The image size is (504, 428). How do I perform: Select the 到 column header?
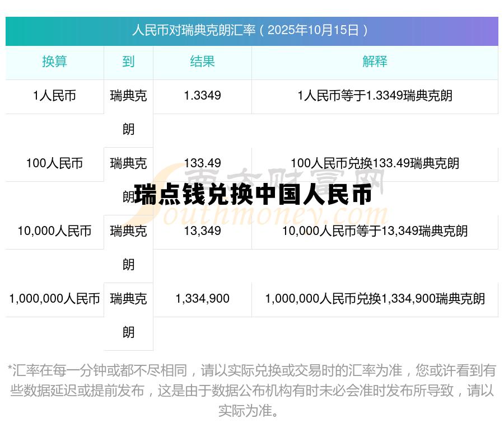coord(128,62)
